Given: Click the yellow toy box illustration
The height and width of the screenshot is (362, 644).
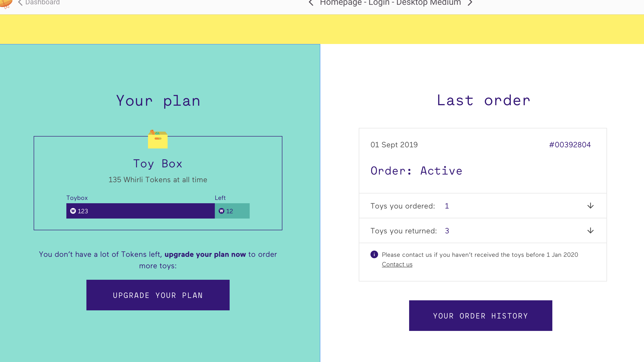Looking at the screenshot, I should 158,139.
